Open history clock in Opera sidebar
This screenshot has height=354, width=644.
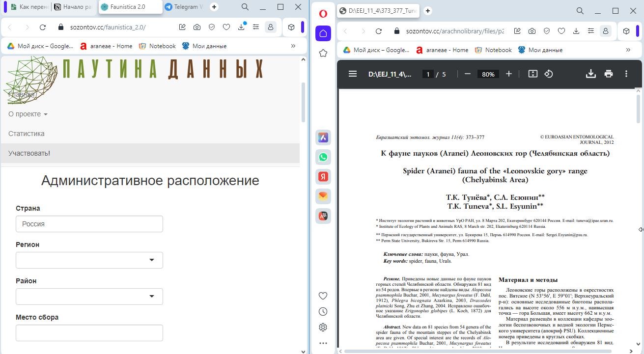point(323,311)
